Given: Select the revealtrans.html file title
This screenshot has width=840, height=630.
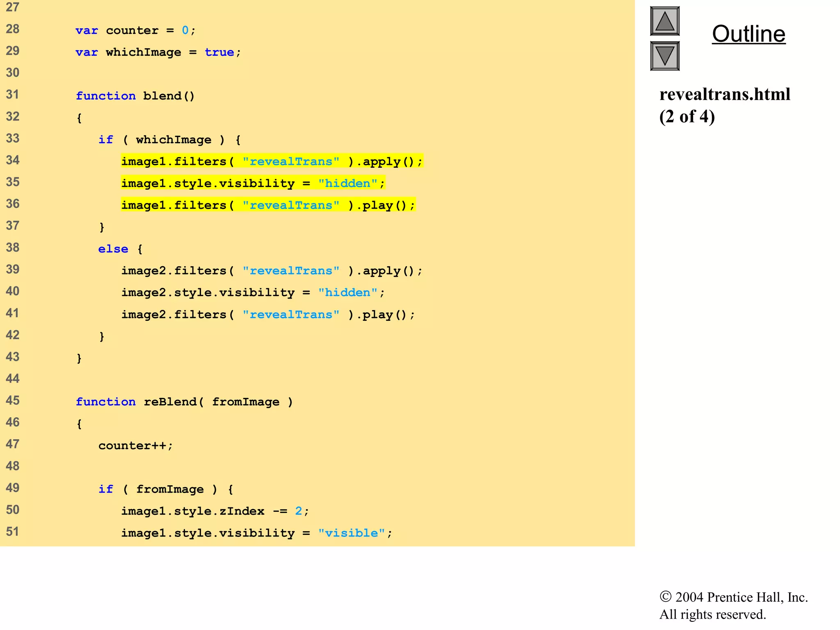Looking at the screenshot, I should point(725,94).
